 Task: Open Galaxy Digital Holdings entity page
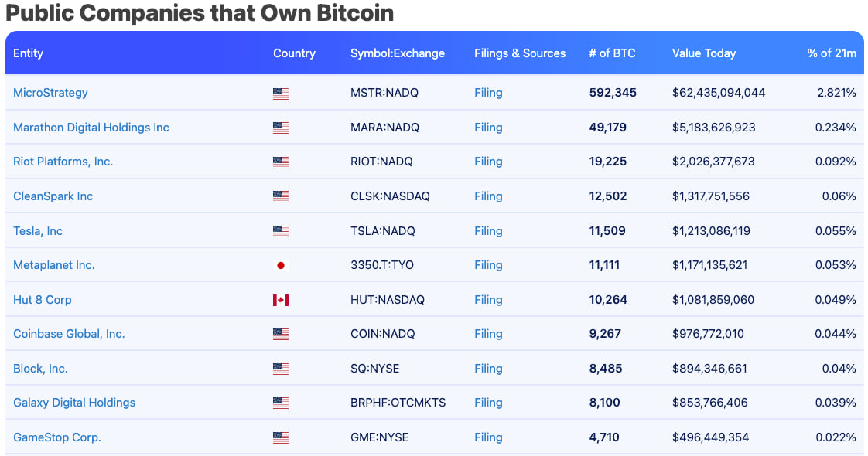(74, 403)
